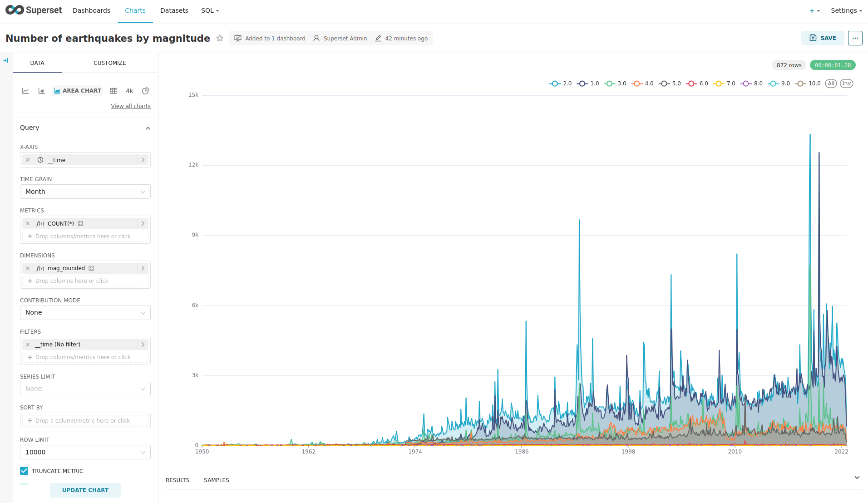Open the Row Limit dropdown

[x=85, y=452]
